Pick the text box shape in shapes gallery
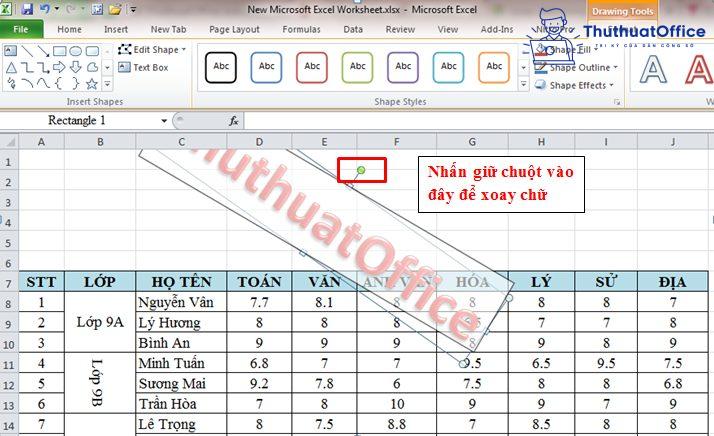This screenshot has height=436, width=714. pos(10,51)
